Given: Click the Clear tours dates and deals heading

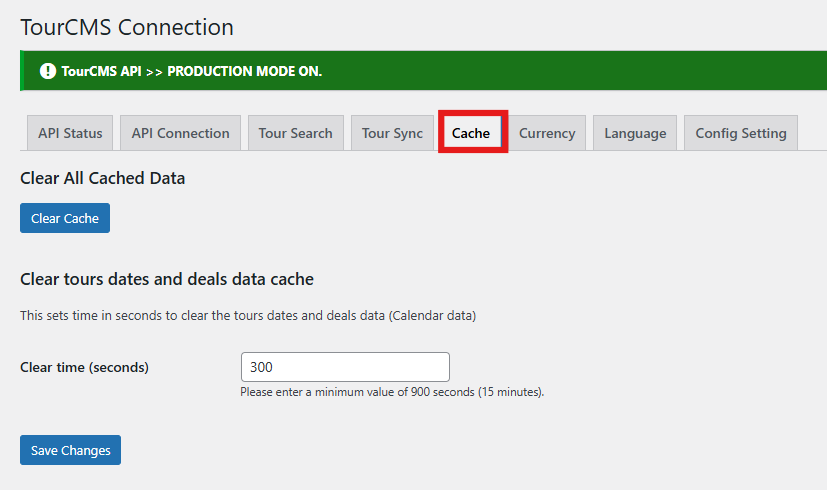Looking at the screenshot, I should coord(167,278).
